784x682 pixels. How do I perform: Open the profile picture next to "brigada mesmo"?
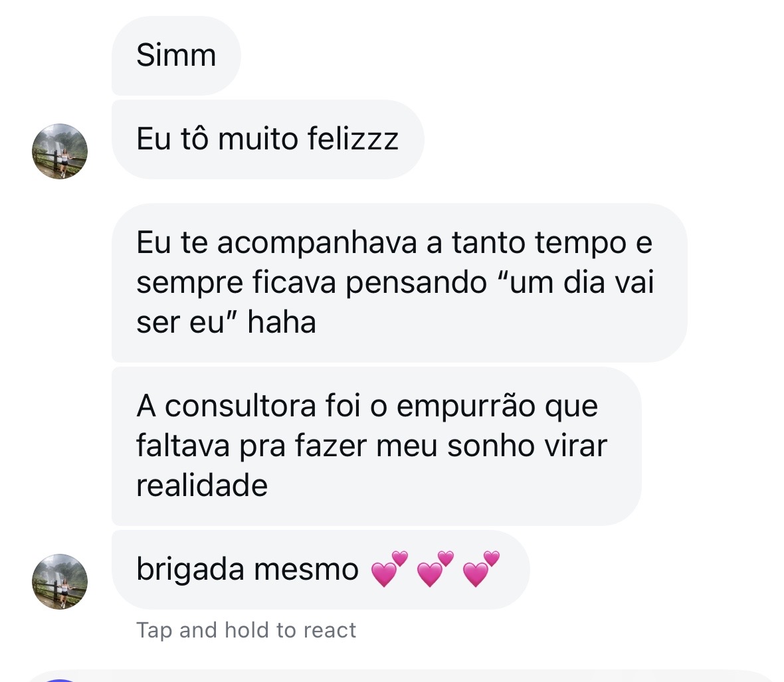pyautogui.click(x=60, y=581)
